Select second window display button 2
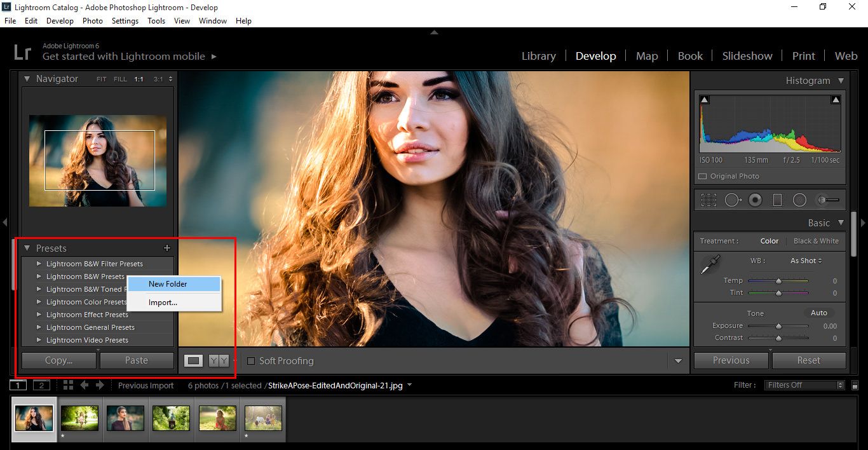This screenshot has height=450, width=868. 41,385
